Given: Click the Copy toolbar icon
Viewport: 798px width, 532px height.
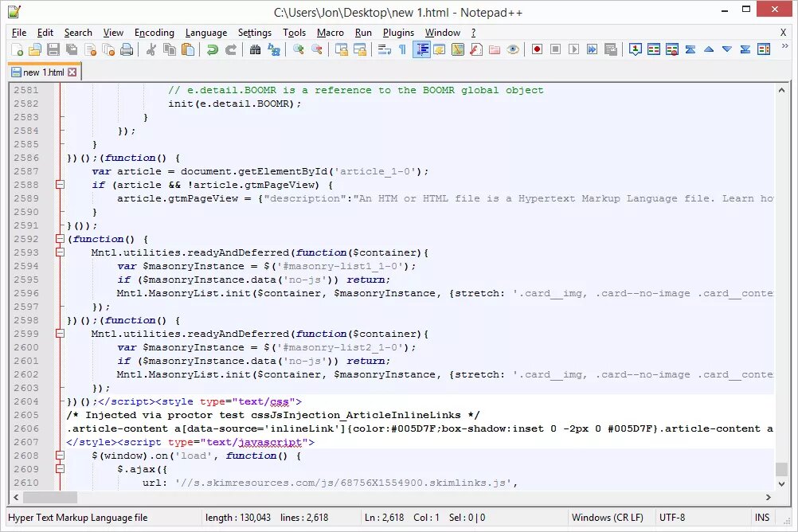Looking at the screenshot, I should point(170,49).
